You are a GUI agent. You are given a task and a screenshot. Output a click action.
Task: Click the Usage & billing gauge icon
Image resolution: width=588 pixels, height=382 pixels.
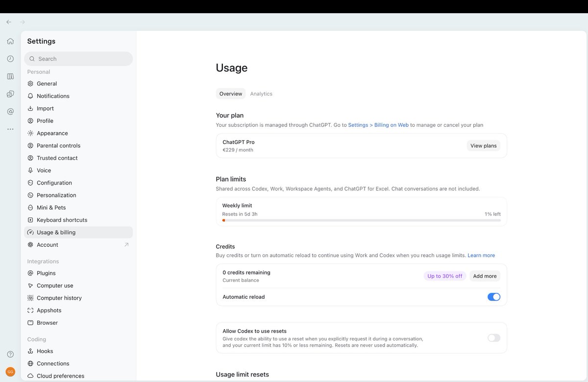pyautogui.click(x=30, y=233)
